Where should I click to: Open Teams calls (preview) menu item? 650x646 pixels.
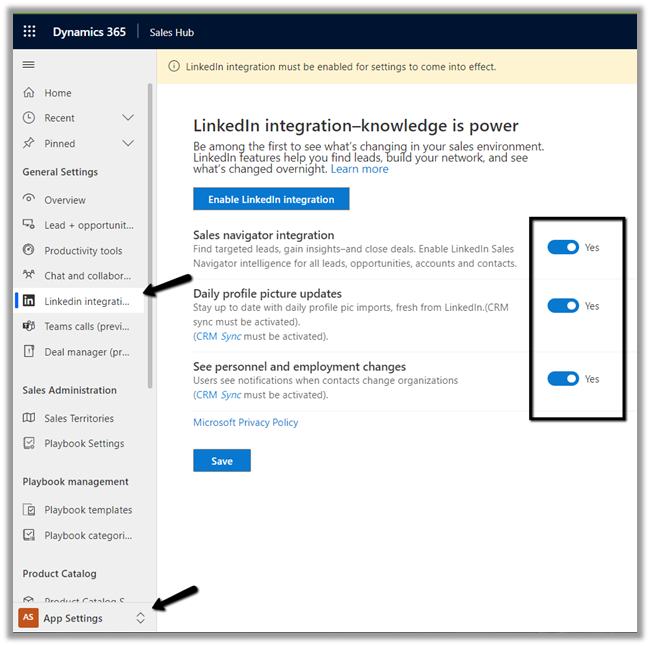point(79,326)
